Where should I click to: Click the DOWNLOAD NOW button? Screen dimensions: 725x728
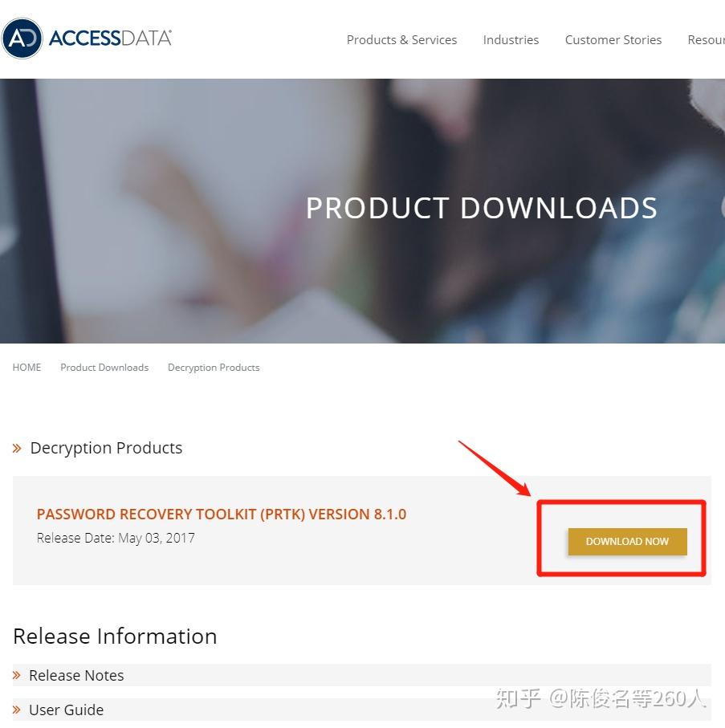pos(628,541)
